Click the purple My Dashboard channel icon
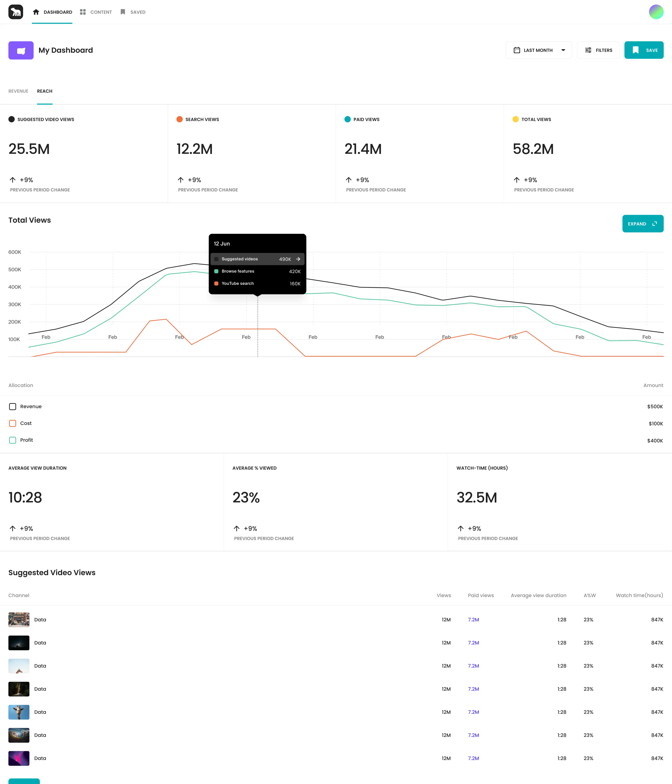Viewport: 672px width, 784px height. [x=21, y=50]
